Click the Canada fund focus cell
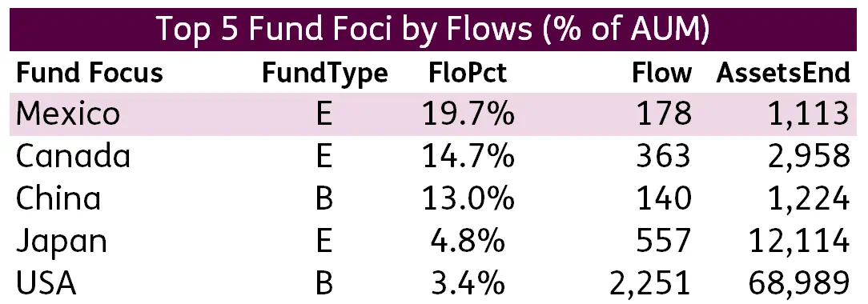 [73, 157]
